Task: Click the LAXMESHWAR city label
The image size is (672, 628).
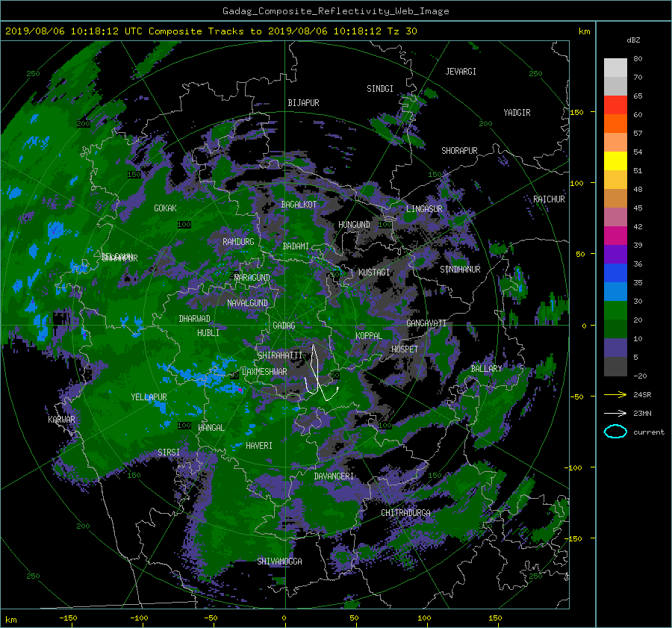Action: (264, 372)
